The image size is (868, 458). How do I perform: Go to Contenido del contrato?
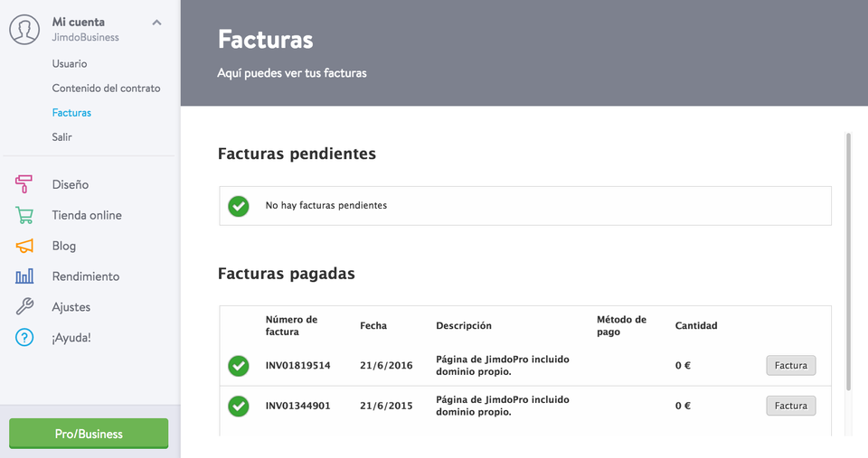[x=107, y=88]
